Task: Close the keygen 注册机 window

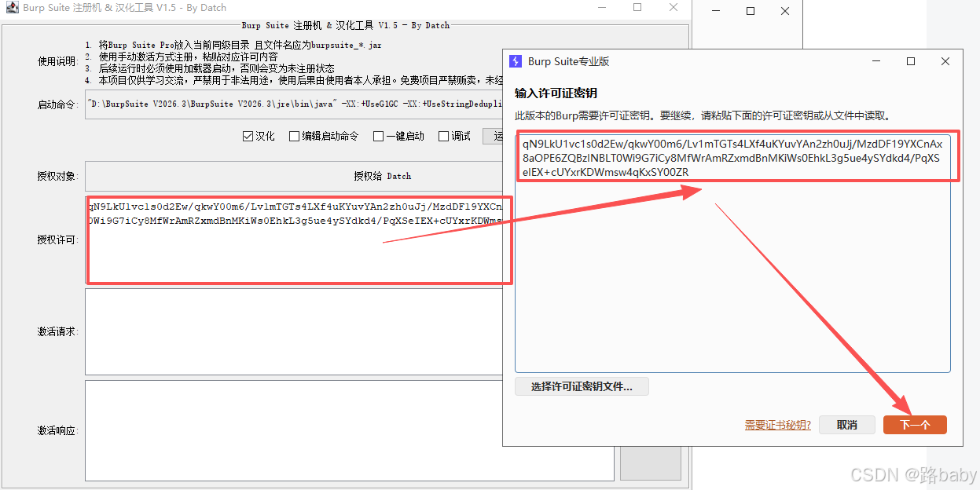Action: (674, 8)
